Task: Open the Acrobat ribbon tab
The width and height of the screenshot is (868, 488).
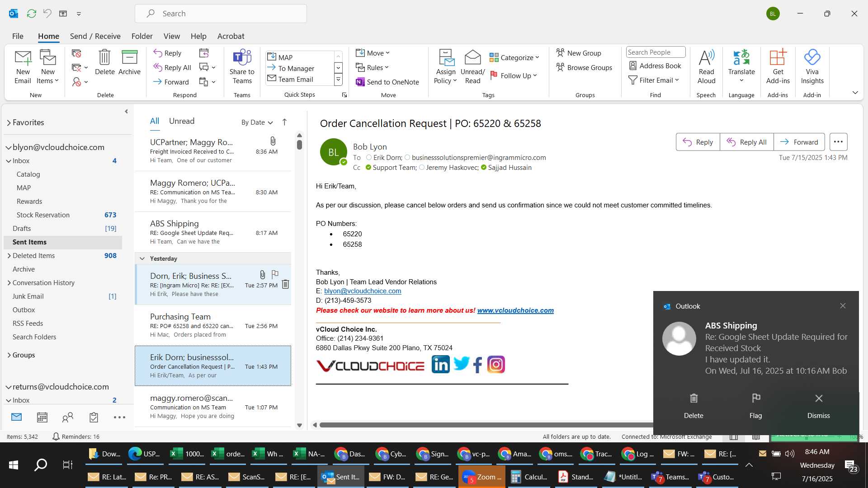Action: point(231,36)
